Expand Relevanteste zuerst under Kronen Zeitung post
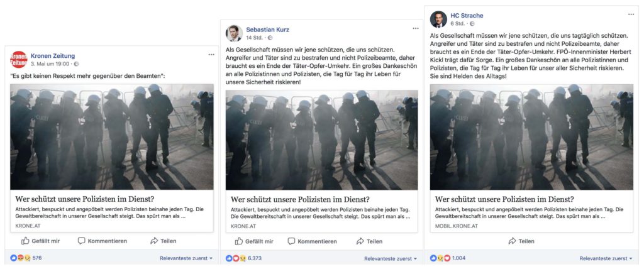This screenshot has width=644, height=269. [x=186, y=258]
